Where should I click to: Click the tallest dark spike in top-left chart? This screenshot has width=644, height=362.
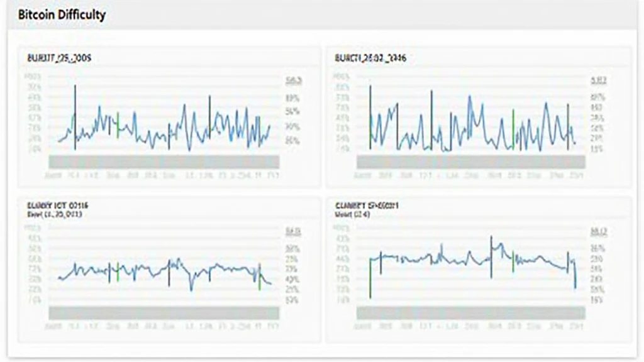(x=75, y=116)
